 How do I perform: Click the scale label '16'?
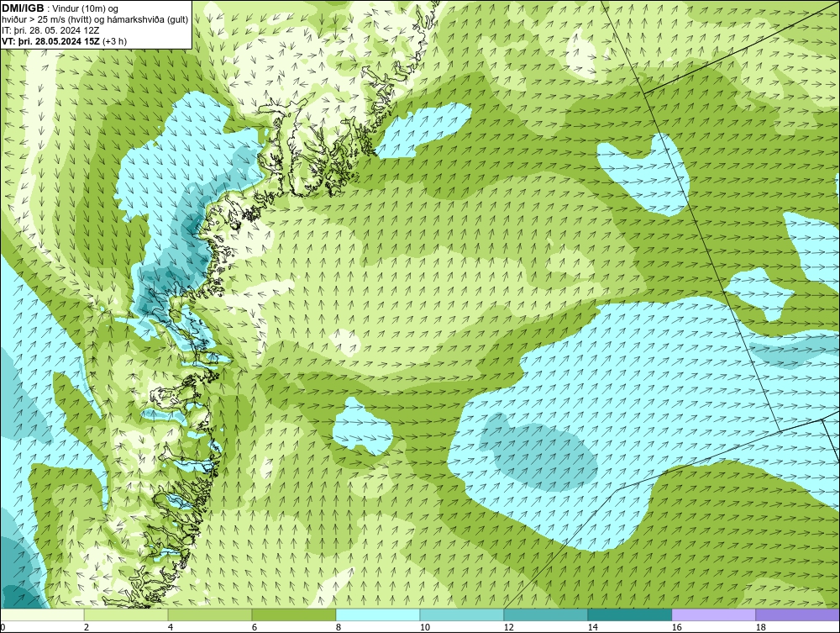tap(676, 627)
